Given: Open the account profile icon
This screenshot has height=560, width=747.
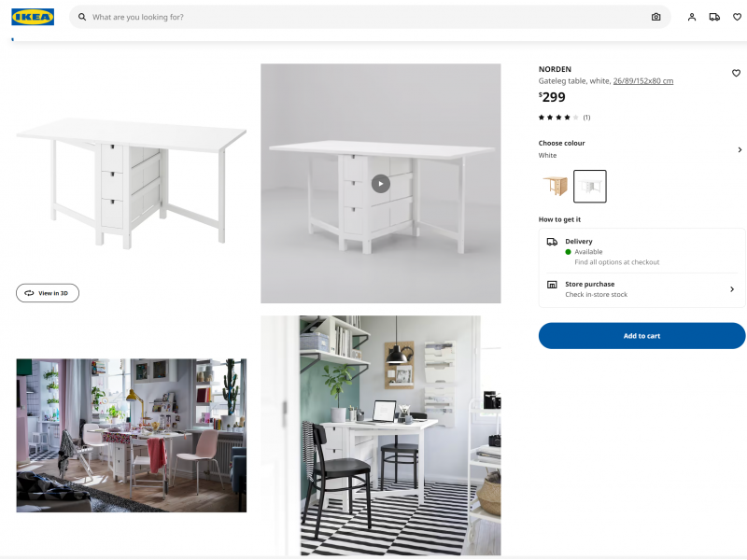Looking at the screenshot, I should [692, 17].
